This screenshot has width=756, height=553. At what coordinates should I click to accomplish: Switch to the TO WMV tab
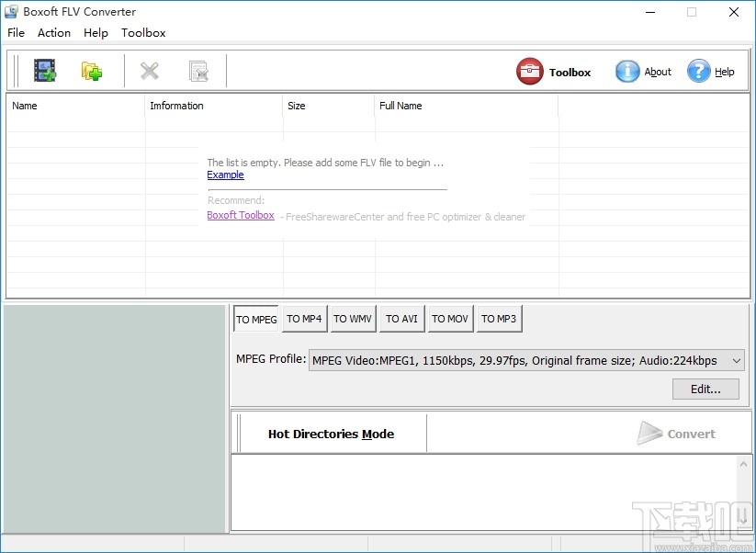point(353,319)
